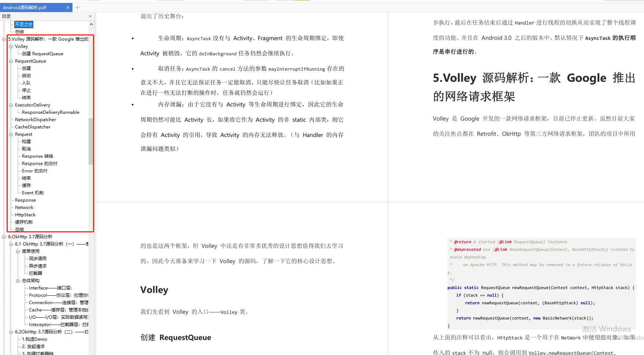Image resolution: width=644 pixels, height=355 pixels.
Task: Collapse the ExecutorDelivery outline node
Action: click(x=11, y=105)
